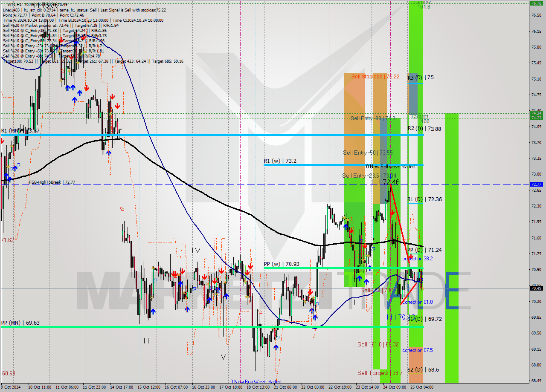Select the 'Target100: 70.52' targets info line
Image resolution: width=546 pixels, height=392 pixels.
click(93, 61)
